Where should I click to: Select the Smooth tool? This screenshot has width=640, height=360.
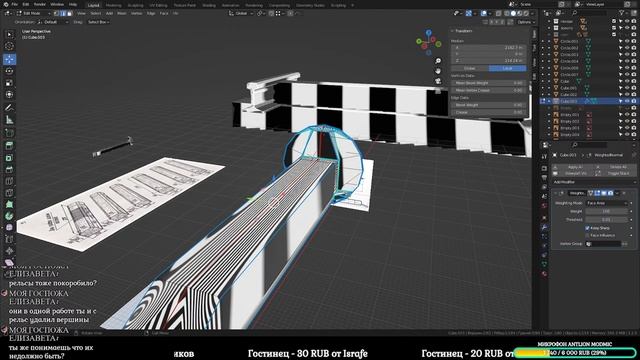click(x=9, y=227)
